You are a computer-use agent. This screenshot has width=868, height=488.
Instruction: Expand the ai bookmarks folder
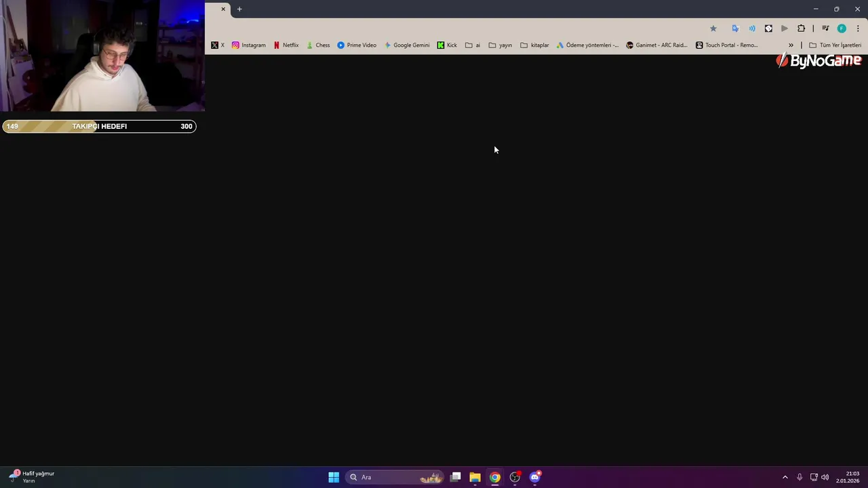pyautogui.click(x=473, y=45)
